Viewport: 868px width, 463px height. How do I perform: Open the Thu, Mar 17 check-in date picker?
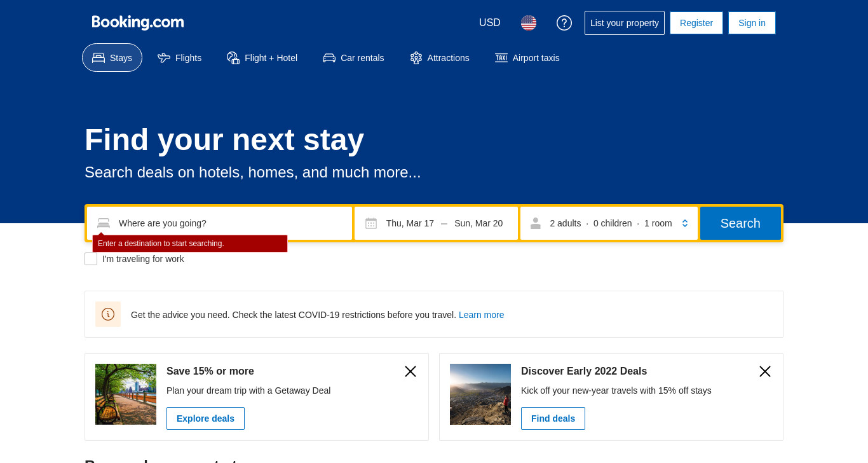410,223
